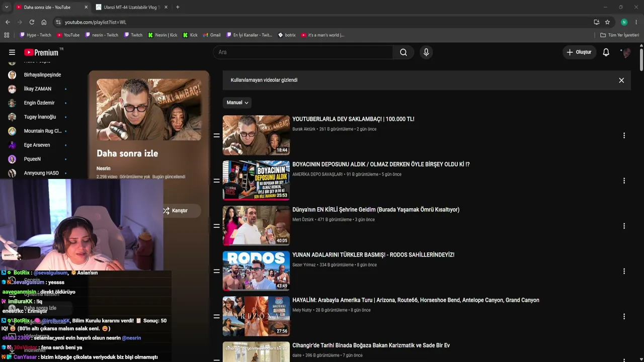Go back in browser history
Screen dimensions: 644x362
tap(8, 22)
